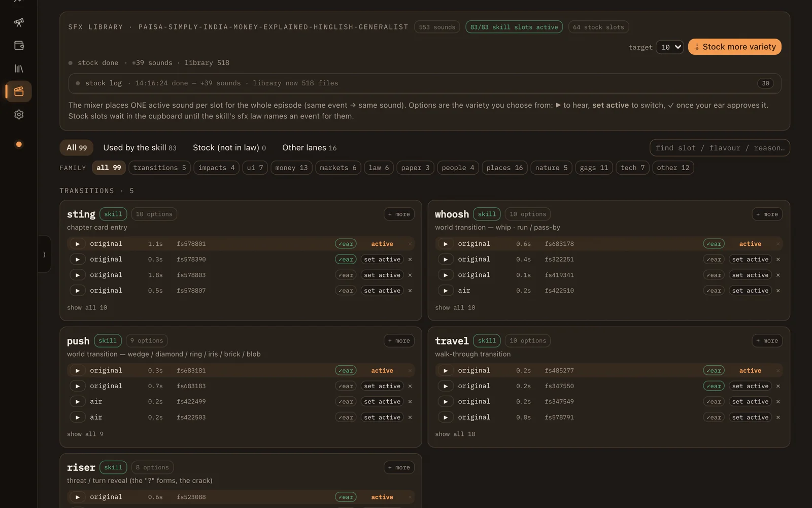Switch to the Other lanes tab
Image resolution: width=812 pixels, height=508 pixels.
point(309,148)
